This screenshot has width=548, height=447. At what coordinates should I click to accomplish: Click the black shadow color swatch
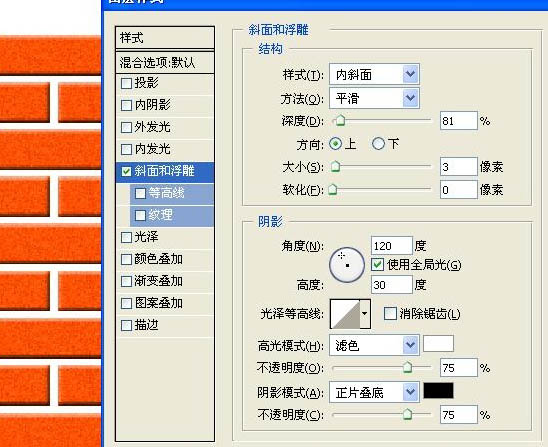point(439,390)
